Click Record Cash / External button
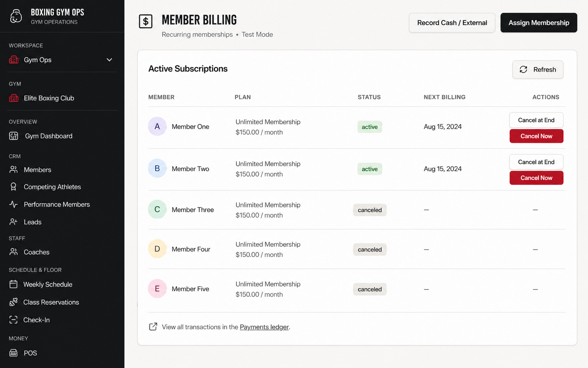588x368 pixels. pos(452,23)
